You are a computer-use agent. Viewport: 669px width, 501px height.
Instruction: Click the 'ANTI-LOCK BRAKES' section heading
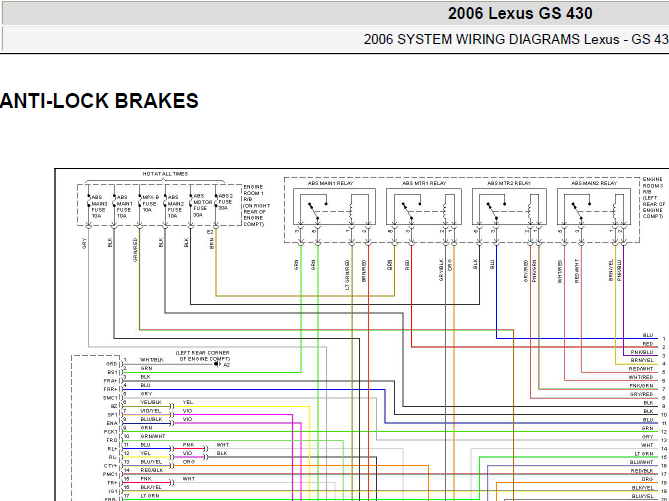coord(99,101)
